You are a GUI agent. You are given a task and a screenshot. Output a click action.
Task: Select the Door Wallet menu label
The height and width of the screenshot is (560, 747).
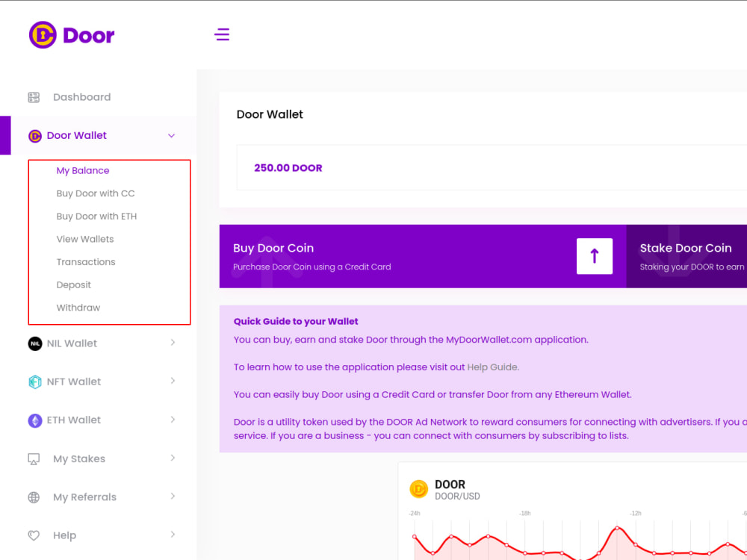(77, 136)
